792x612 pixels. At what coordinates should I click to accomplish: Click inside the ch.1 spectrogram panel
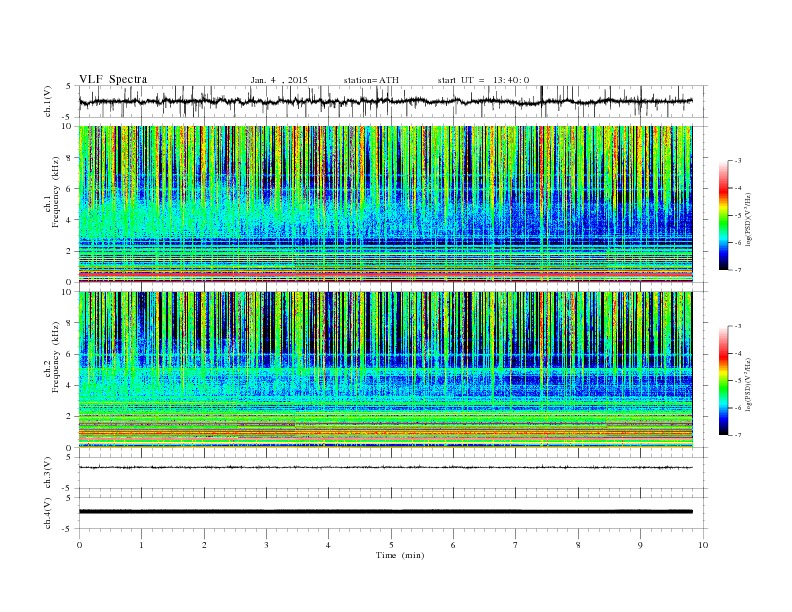coord(386,204)
